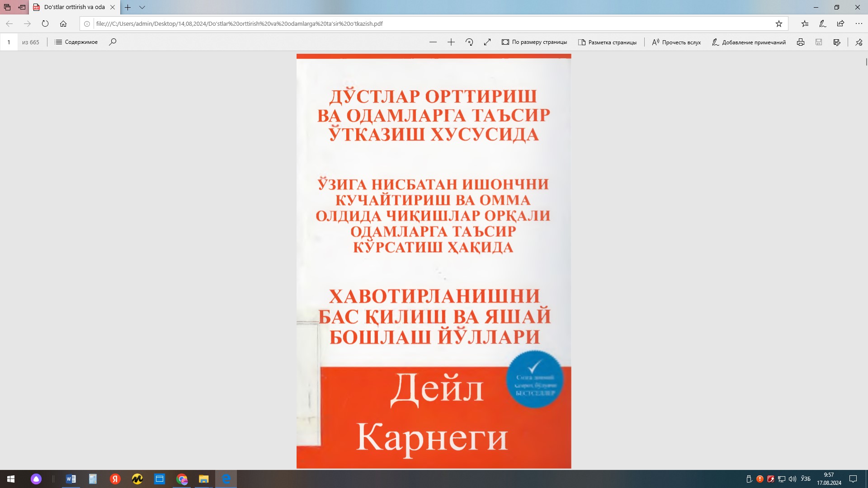Save the PDF document

point(819,42)
